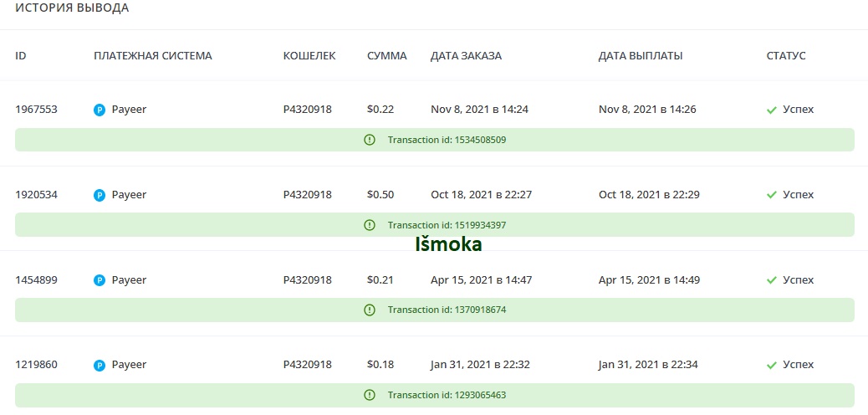
Task: Click success checkmark for Jan 31 withdrawal
Action: pyautogui.click(x=772, y=365)
